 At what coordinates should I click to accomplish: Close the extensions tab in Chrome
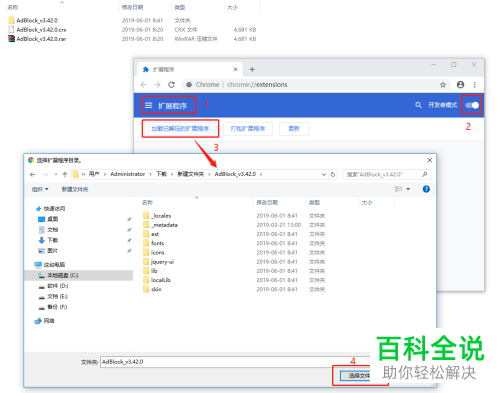pos(235,69)
